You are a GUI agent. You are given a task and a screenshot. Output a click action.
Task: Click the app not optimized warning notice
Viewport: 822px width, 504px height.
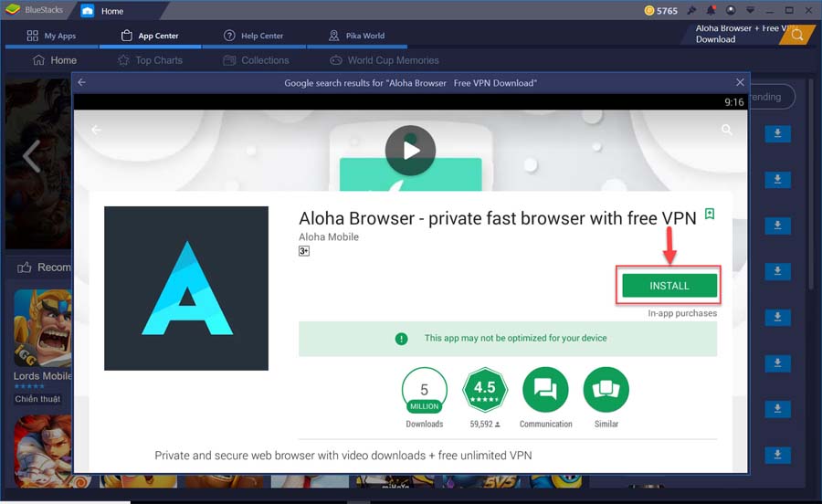pos(508,339)
